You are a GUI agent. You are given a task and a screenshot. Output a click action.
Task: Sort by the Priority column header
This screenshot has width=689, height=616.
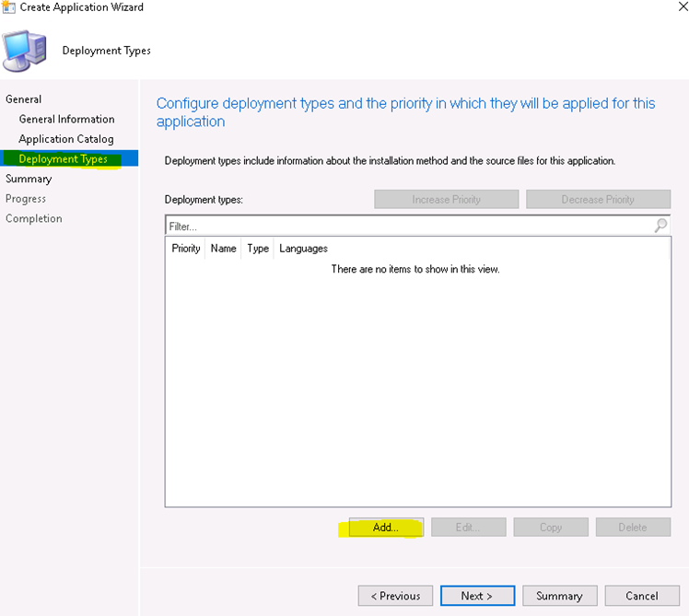coord(185,249)
